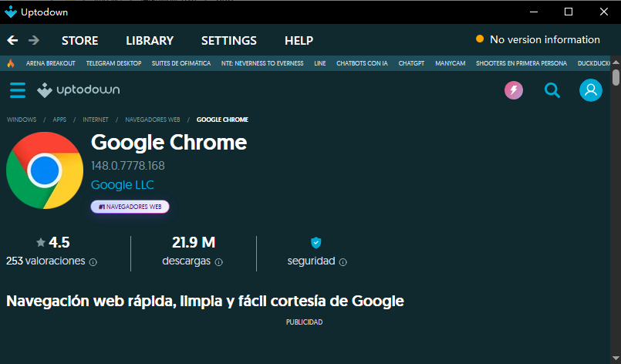Click the Uptodown title bar logo
Viewport: 621px width, 364px height.
[x=11, y=12]
